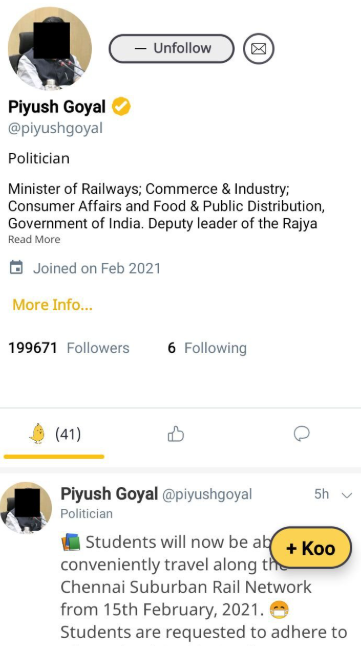Select the Koos bird tab icon
Viewport: 361px width, 646px height.
click(x=38, y=434)
